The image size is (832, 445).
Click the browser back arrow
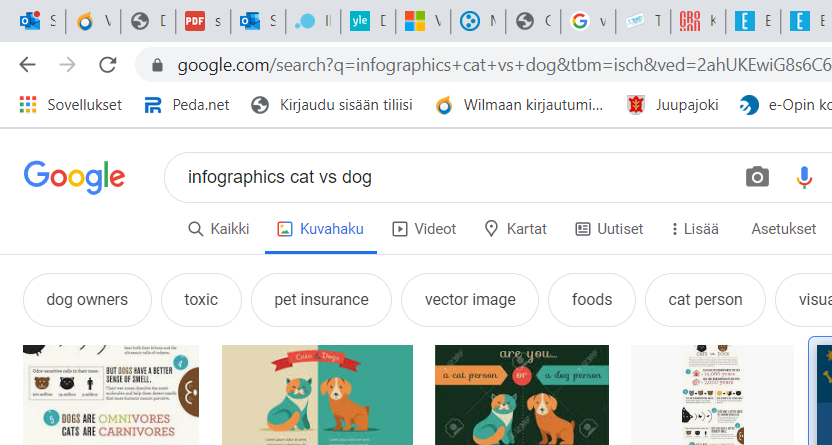(x=27, y=65)
